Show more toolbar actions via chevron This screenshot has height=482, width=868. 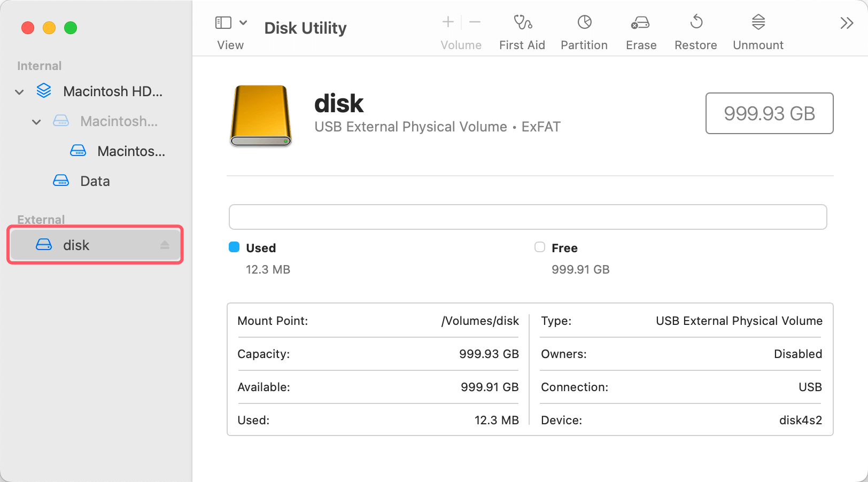(x=846, y=22)
